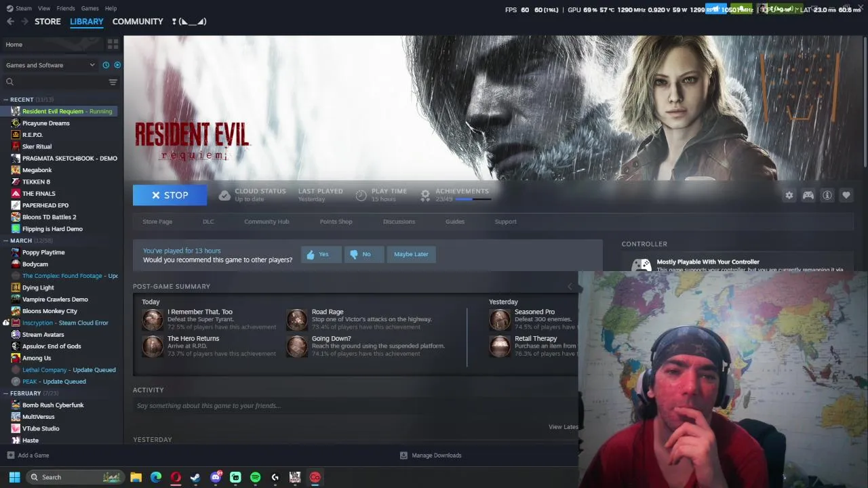Collapse post-game summary with arrow
The height and width of the screenshot is (488, 868).
click(570, 287)
